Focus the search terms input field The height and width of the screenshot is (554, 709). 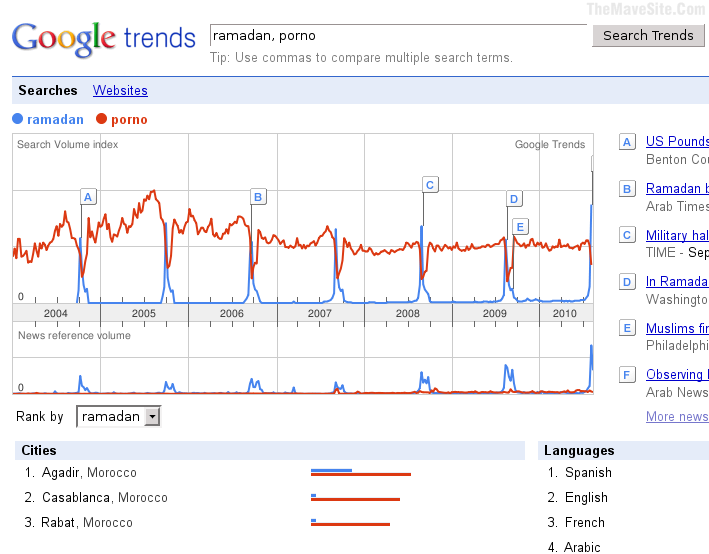(x=398, y=35)
